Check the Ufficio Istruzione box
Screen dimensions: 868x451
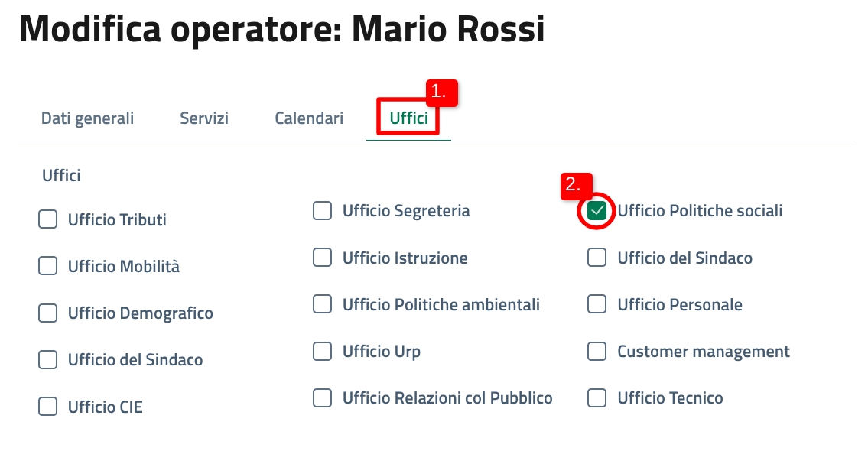pyautogui.click(x=323, y=258)
